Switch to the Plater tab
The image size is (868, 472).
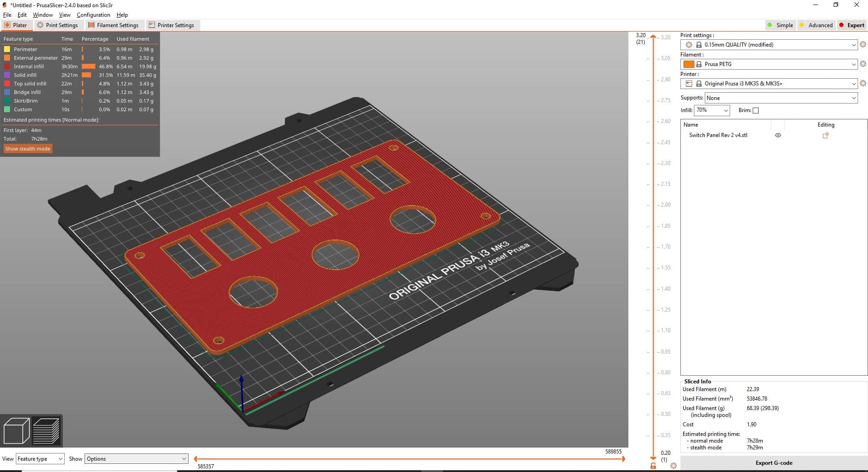point(16,25)
